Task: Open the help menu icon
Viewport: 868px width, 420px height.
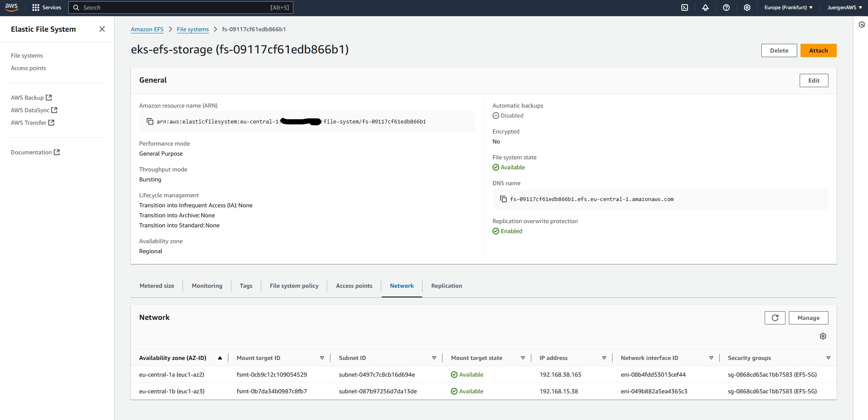Action: click(726, 7)
